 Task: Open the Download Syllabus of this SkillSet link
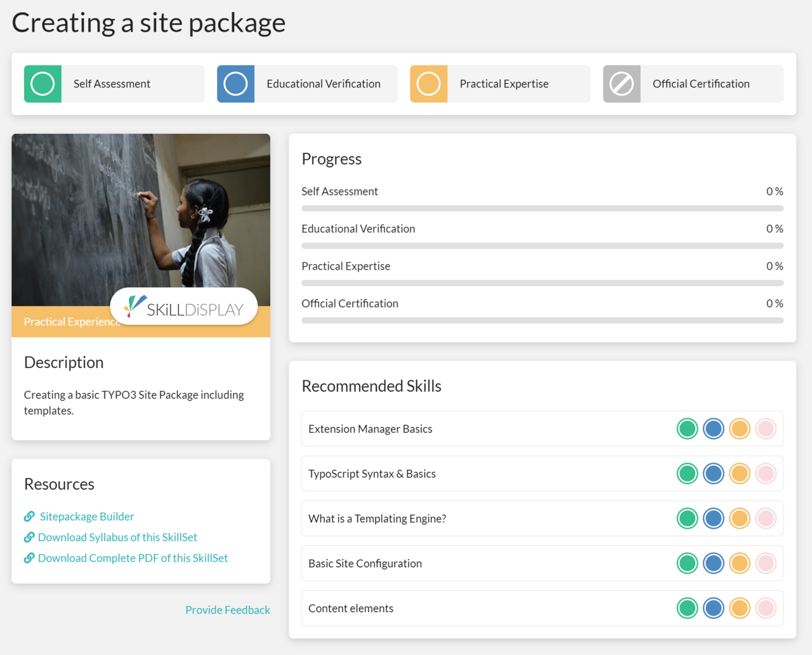(117, 538)
